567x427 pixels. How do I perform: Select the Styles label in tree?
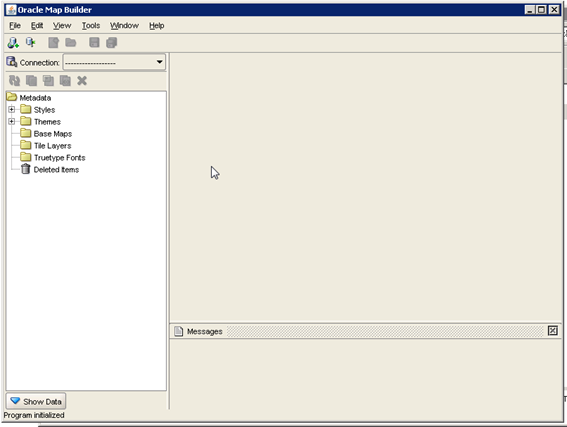click(44, 110)
